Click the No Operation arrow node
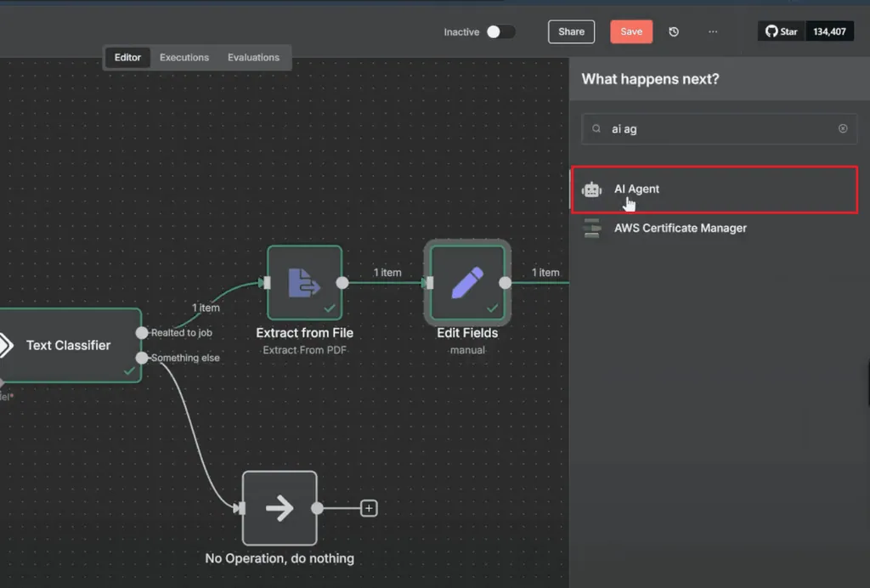Viewport: 870px width, 588px height. point(280,508)
